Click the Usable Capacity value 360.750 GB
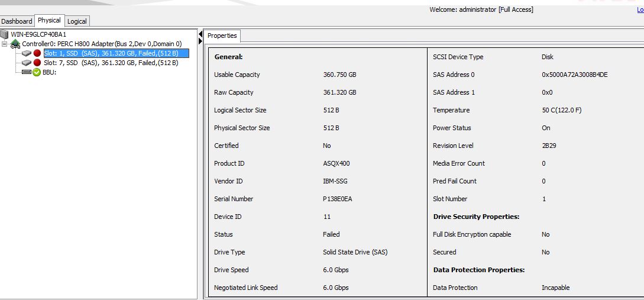Image resolution: width=644 pixels, height=300 pixels. click(339, 75)
